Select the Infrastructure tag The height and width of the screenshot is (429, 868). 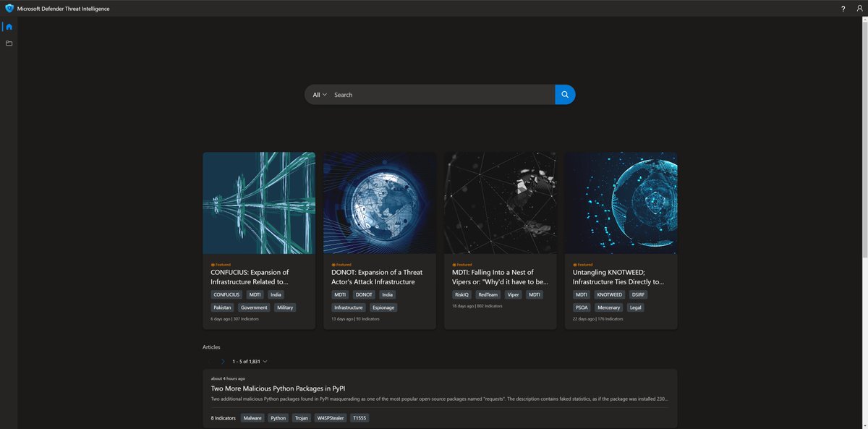[x=349, y=307]
